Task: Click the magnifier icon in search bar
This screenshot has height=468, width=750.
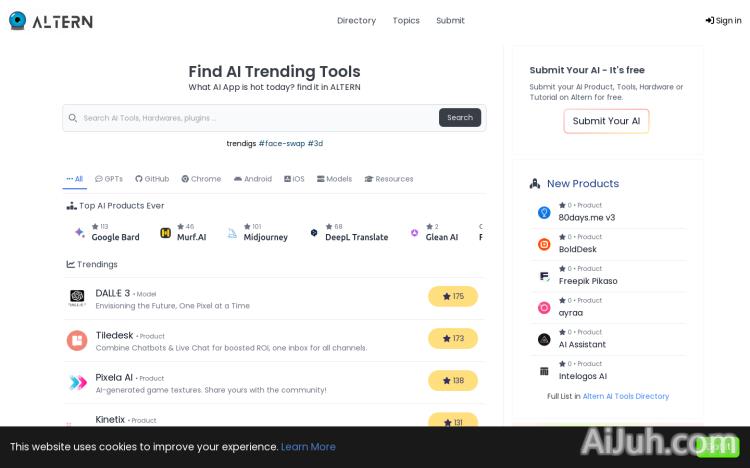Action: (x=73, y=118)
